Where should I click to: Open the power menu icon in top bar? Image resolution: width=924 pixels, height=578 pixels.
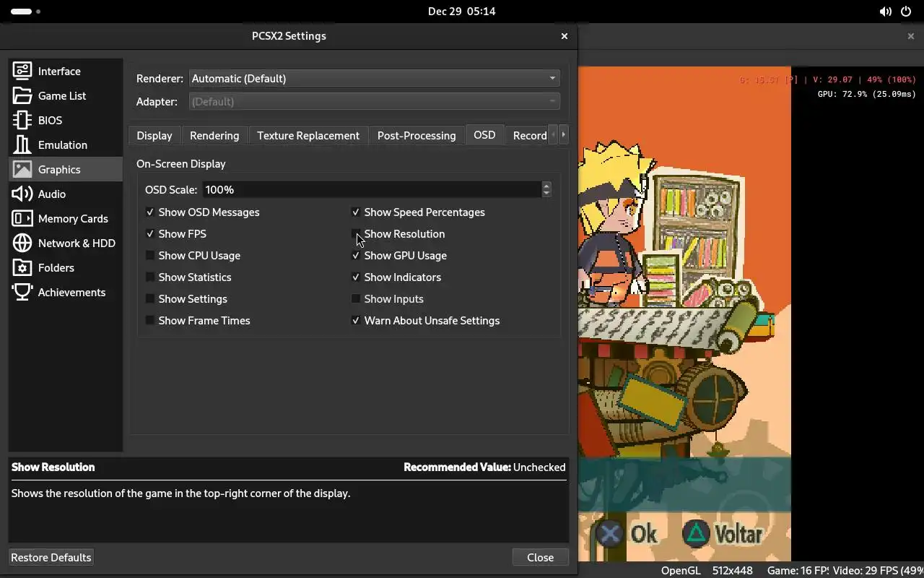[906, 12]
